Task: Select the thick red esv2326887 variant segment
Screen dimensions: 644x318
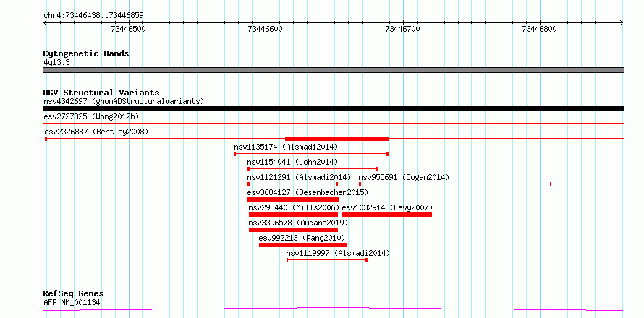Action: pos(336,139)
